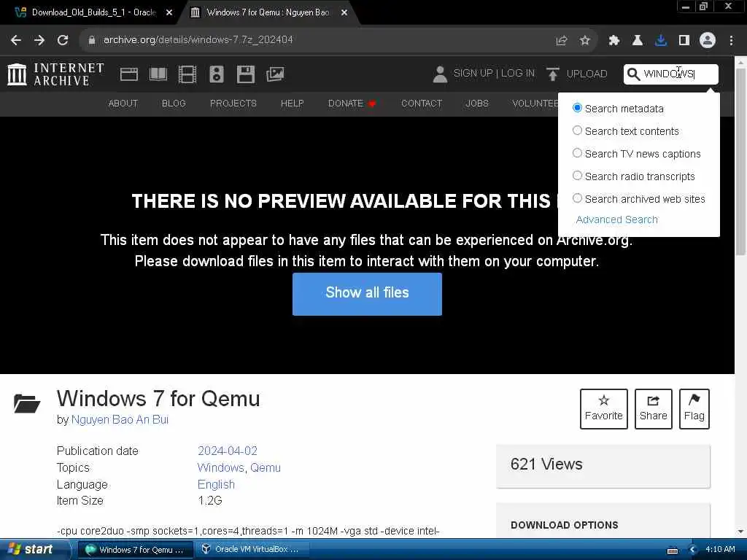
Task: Share this Windows 7 item
Action: point(653,409)
